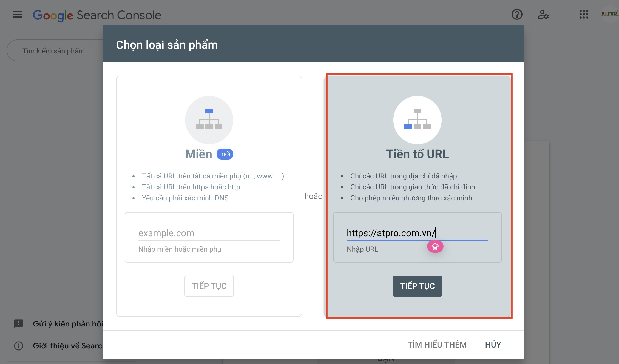Click the 'Nhập miền hoặc miền phụ' hint

coord(180,249)
